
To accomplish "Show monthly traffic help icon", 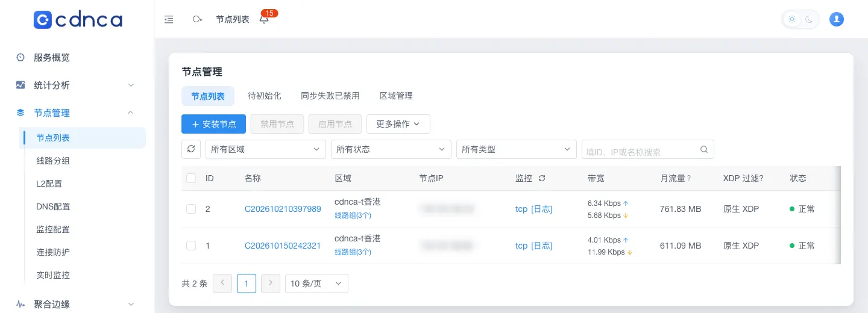I will 689,178.
